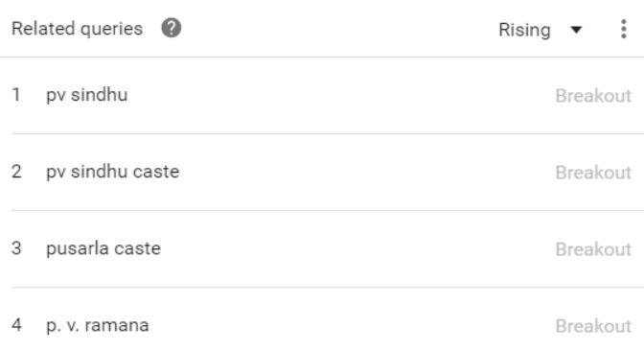Open the Rising sort dropdown label

[524, 30]
